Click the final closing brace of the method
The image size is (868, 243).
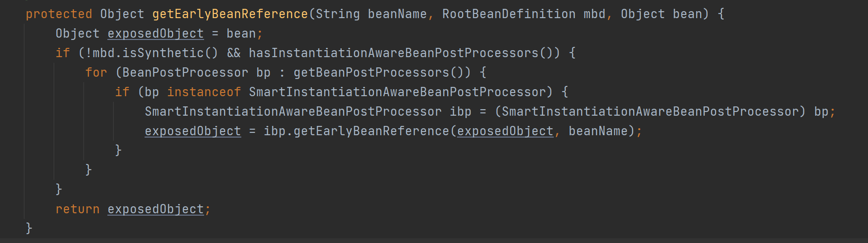click(29, 228)
